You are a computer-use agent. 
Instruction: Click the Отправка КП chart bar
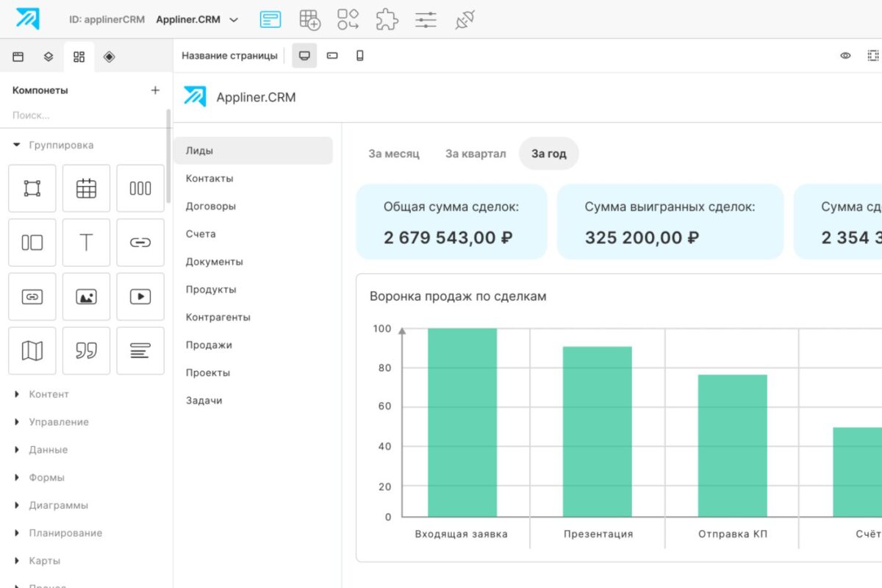tap(733, 446)
